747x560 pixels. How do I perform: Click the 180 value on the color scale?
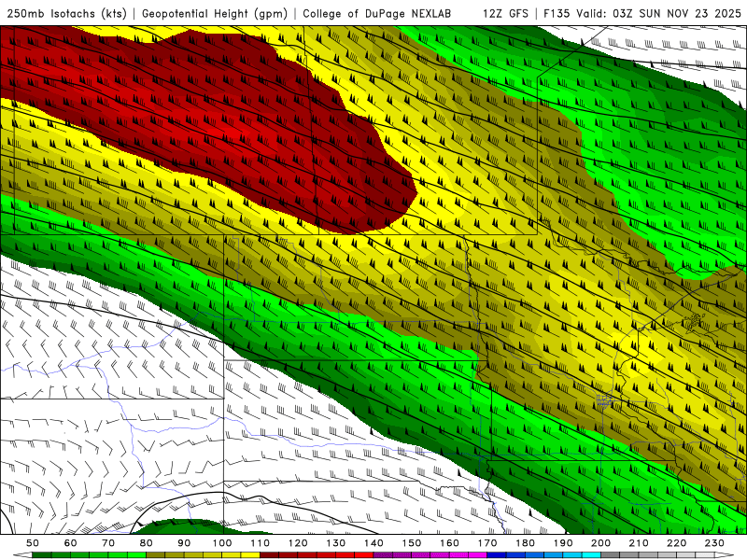click(526, 543)
